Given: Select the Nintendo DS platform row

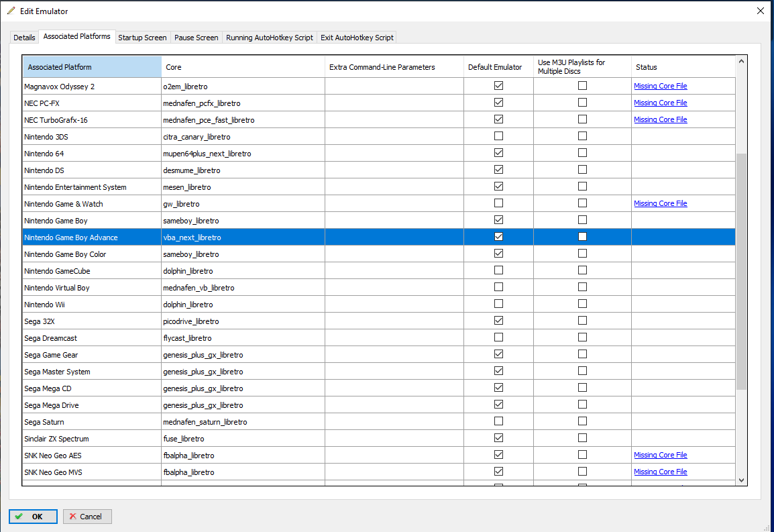Looking at the screenshot, I should click(378, 170).
